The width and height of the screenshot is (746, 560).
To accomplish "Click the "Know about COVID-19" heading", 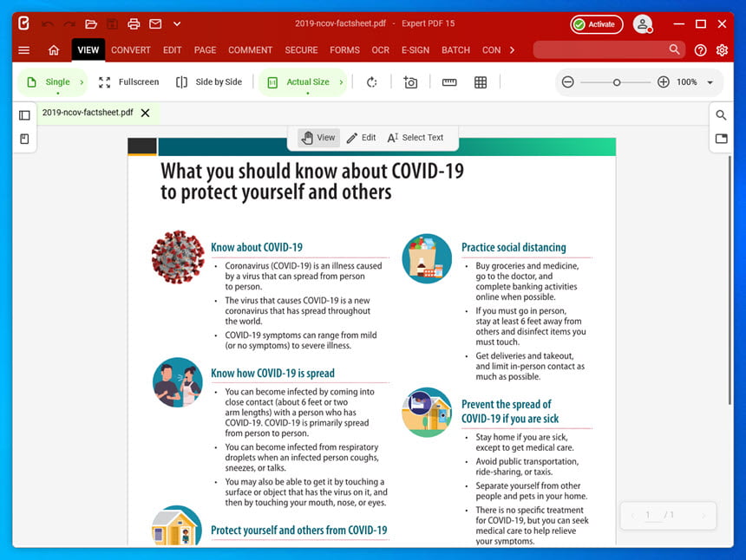I will tap(257, 247).
